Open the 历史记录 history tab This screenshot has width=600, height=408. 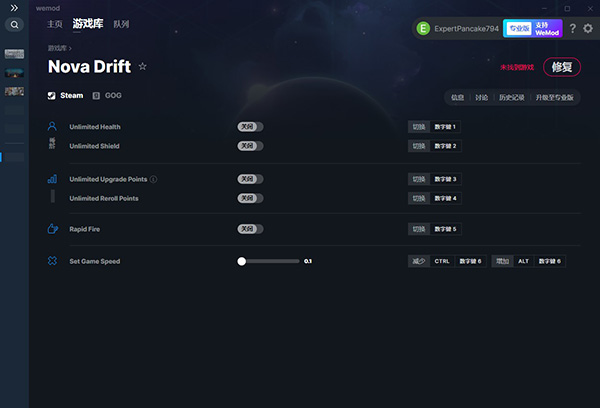[512, 98]
